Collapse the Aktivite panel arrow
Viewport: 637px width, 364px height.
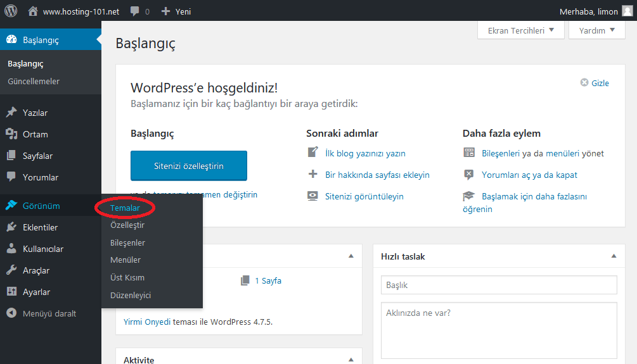point(351,360)
